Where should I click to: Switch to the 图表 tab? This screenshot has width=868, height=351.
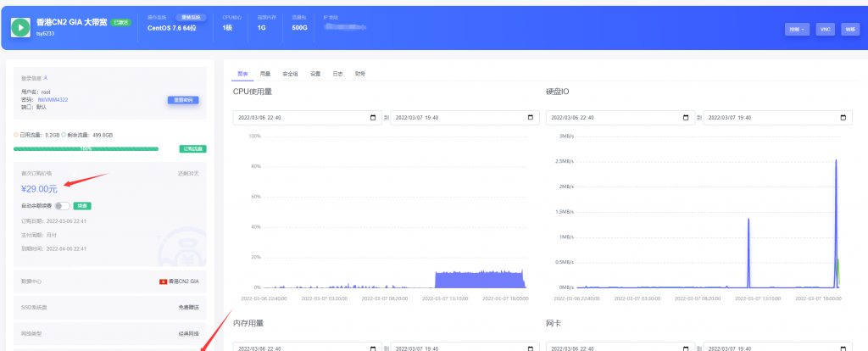click(242, 74)
